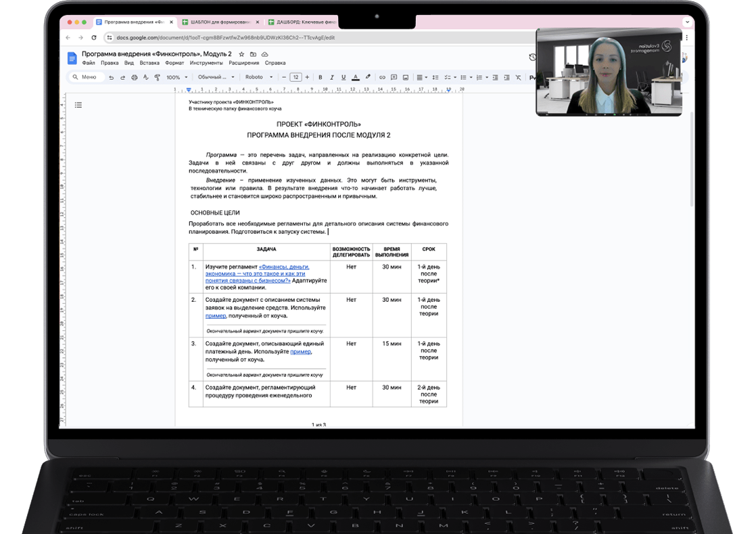Open the 'Правка' menu
Viewport: 756px width, 534px height.
pyautogui.click(x=110, y=63)
